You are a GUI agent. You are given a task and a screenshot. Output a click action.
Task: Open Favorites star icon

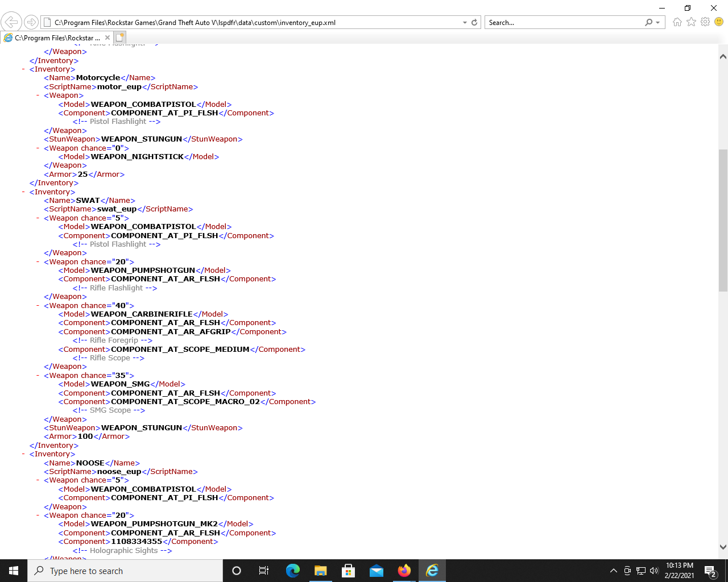tap(691, 22)
